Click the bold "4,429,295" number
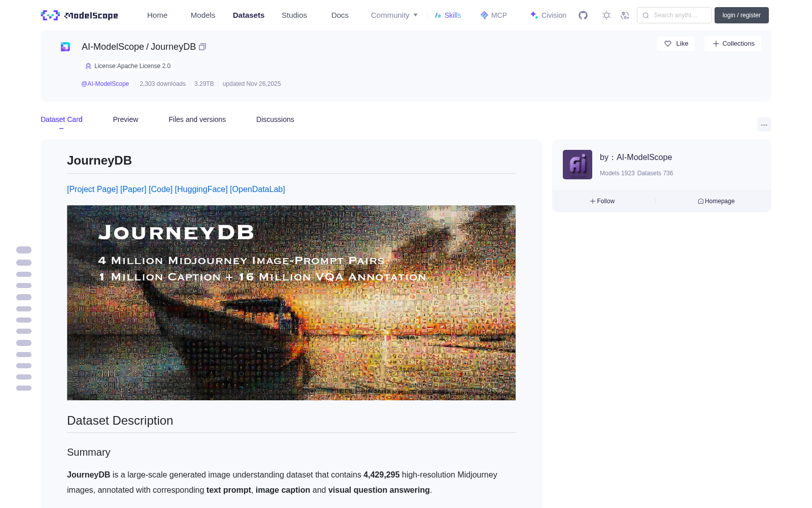This screenshot has height=508, width=812. (x=382, y=474)
